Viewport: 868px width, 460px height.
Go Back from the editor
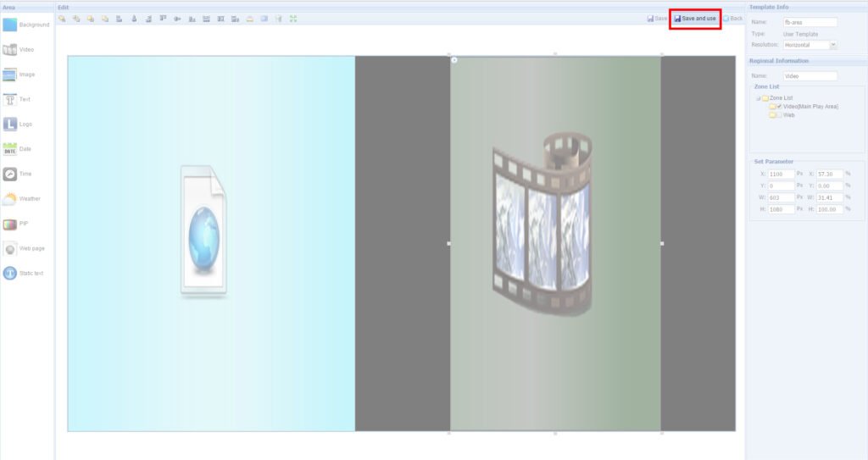[732, 18]
